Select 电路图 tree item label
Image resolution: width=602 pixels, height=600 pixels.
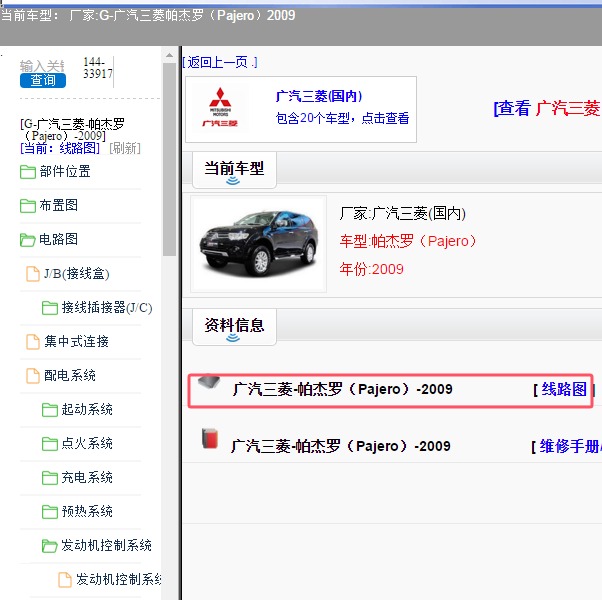[x=59, y=239]
